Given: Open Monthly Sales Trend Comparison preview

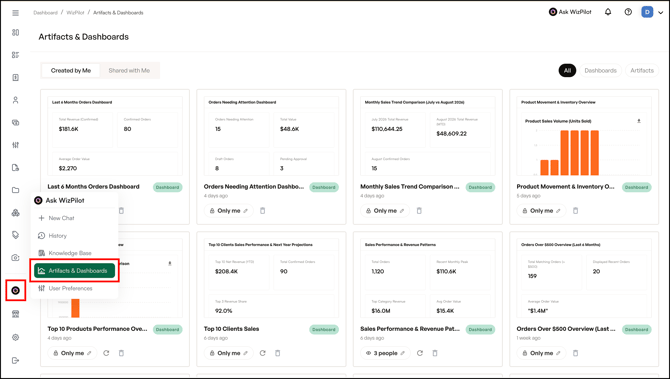Looking at the screenshot, I should pyautogui.click(x=427, y=136).
